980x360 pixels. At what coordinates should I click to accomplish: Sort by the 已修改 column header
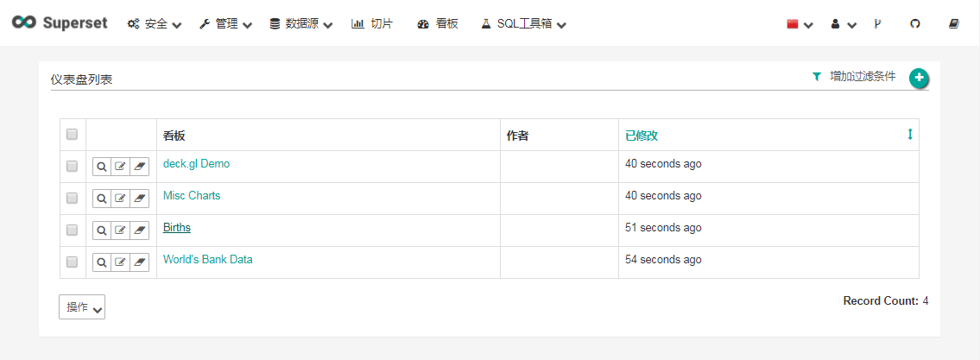pyautogui.click(x=642, y=136)
